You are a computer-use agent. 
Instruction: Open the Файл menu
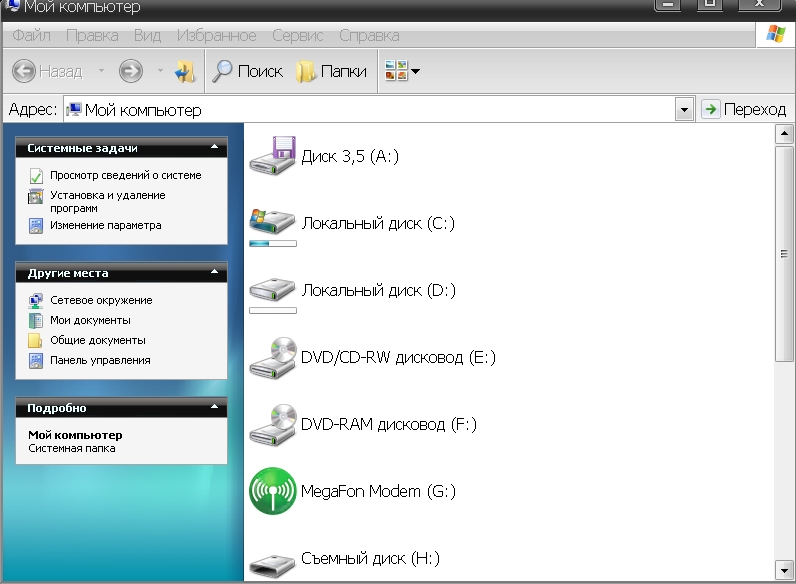point(31,36)
